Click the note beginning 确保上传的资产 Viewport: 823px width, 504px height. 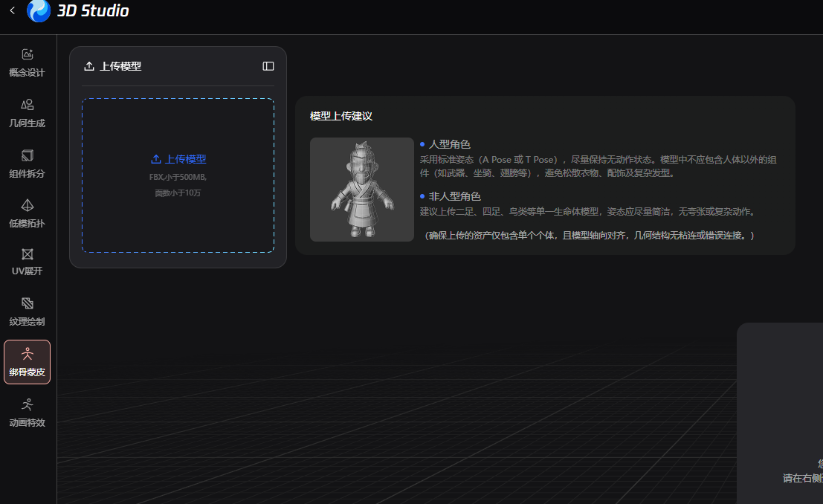coord(590,235)
